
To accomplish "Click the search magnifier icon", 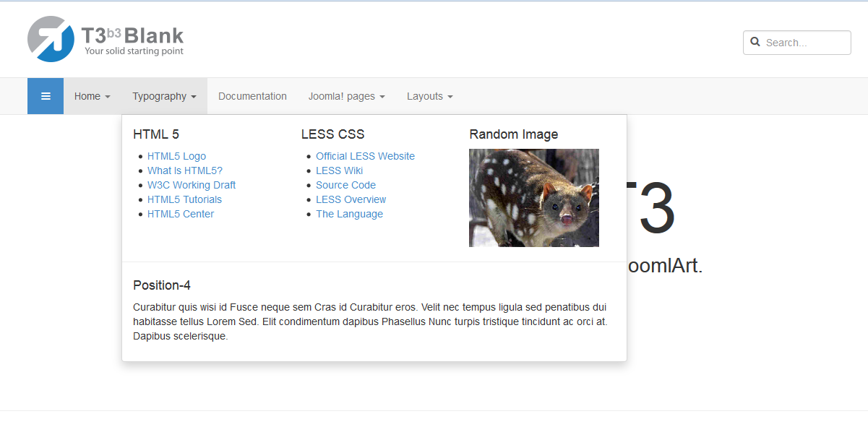I will pyautogui.click(x=755, y=42).
